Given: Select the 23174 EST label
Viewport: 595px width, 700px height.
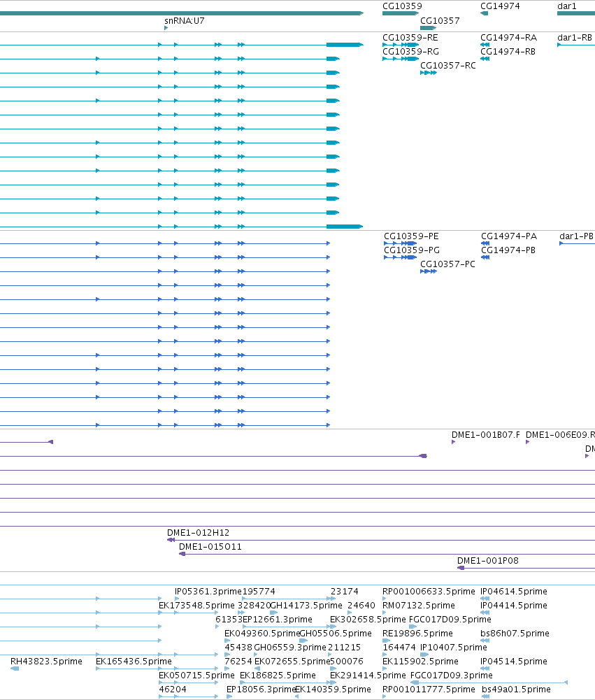Looking at the screenshot, I should 345,592.
